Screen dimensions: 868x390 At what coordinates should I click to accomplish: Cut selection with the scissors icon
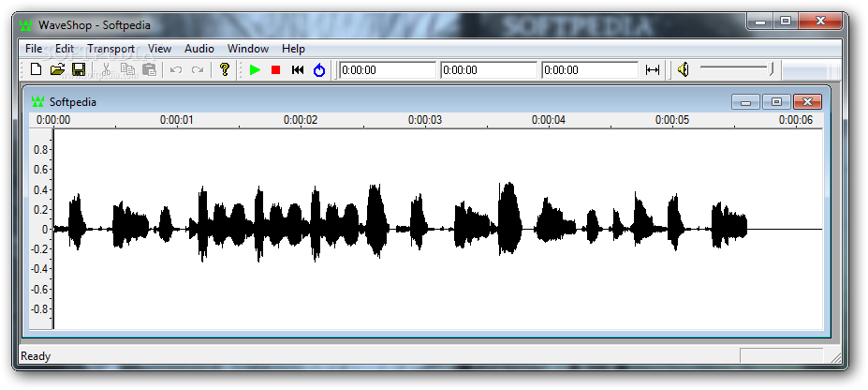coord(105,69)
